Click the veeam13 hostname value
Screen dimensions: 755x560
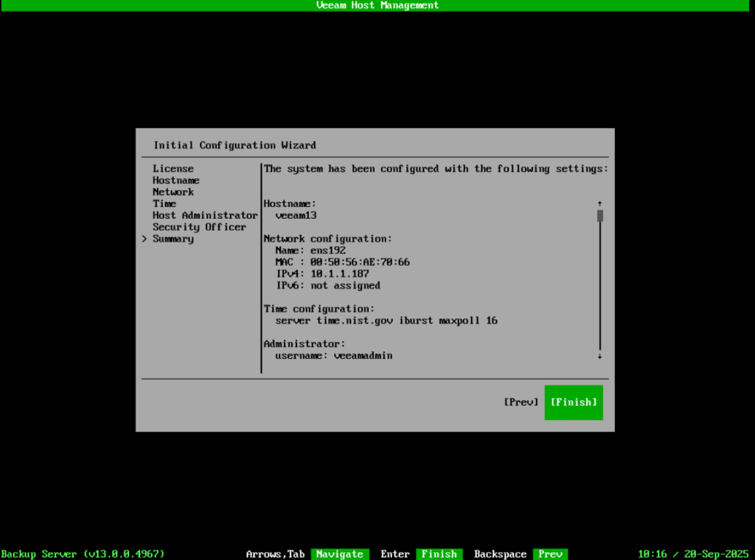296,216
